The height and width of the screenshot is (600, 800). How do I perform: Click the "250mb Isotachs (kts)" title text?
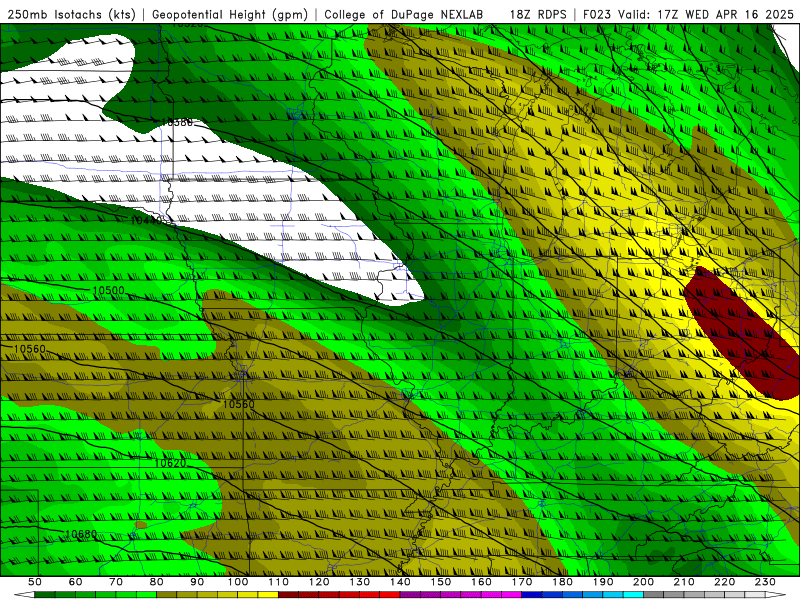click(71, 15)
